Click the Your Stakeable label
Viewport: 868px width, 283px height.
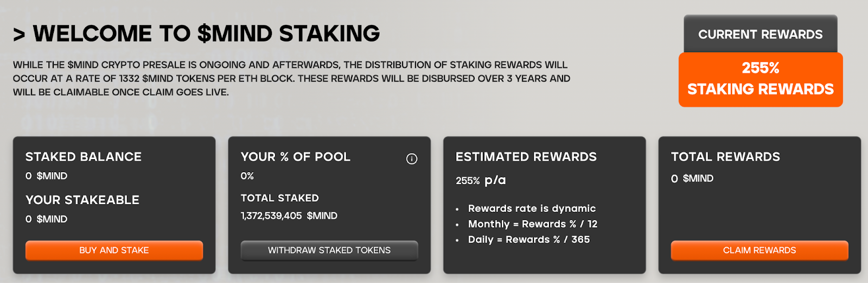pos(82,200)
